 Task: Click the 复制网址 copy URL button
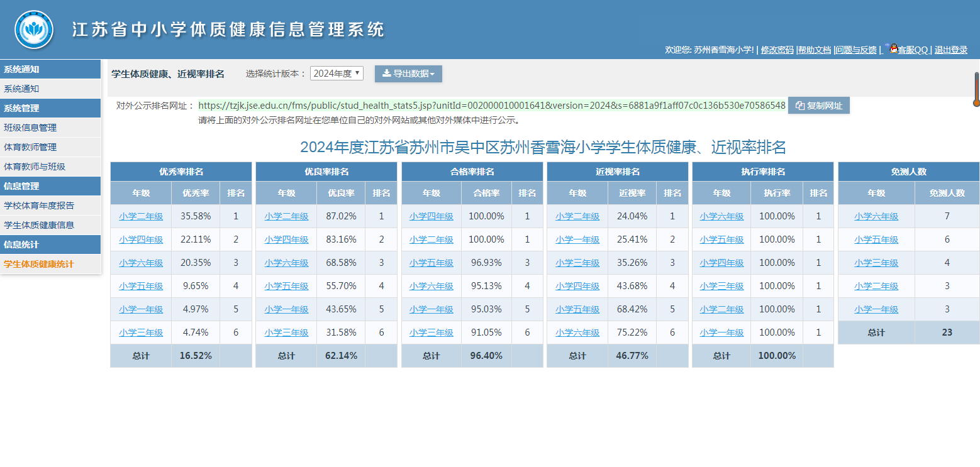point(819,106)
